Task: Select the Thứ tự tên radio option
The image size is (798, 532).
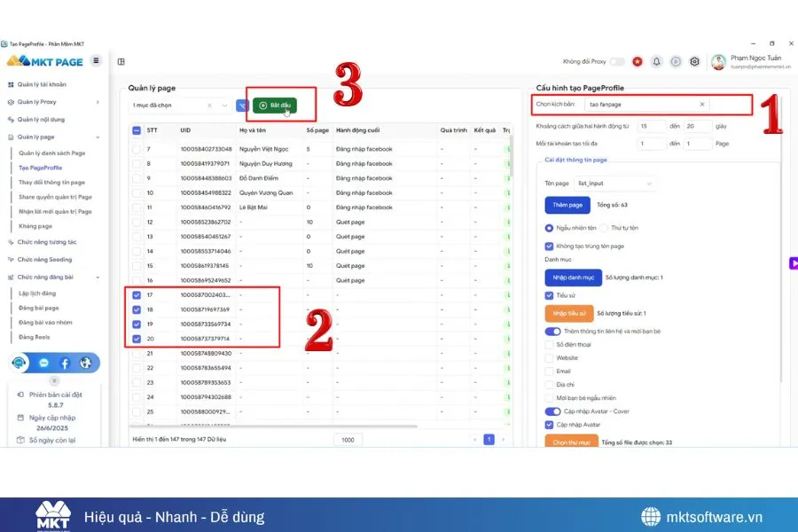Action: pos(604,227)
